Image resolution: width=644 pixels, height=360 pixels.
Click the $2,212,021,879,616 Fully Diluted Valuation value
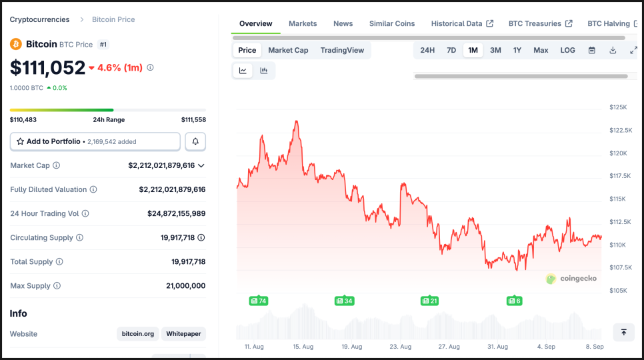pos(172,189)
